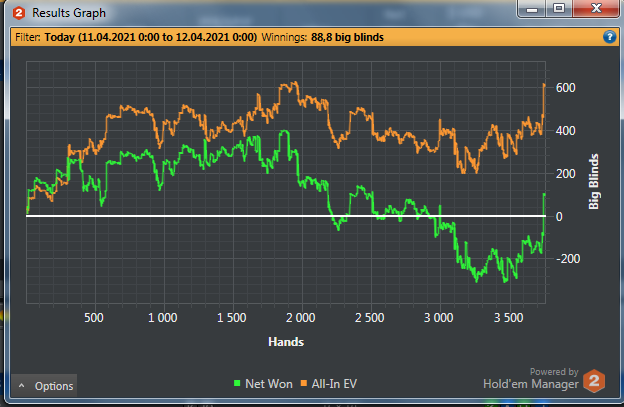
Task: Click the filter date range text
Action: 151,37
